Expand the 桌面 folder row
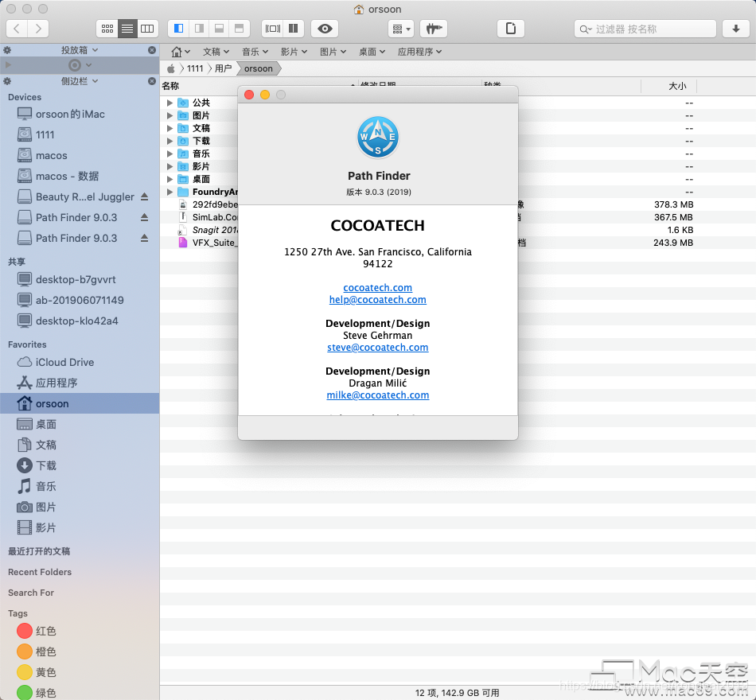The image size is (756, 700). (x=170, y=179)
